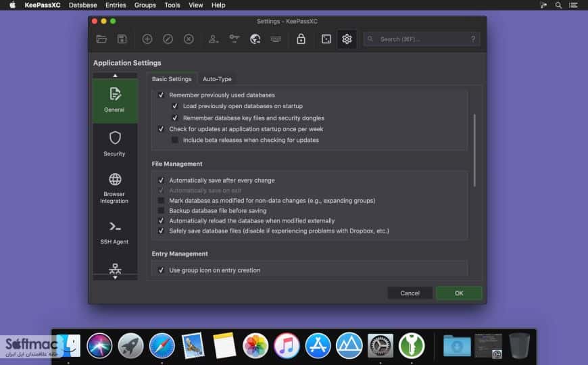Click Spotlight search icon in the menu bar
This screenshot has width=588, height=365.
(558, 5)
